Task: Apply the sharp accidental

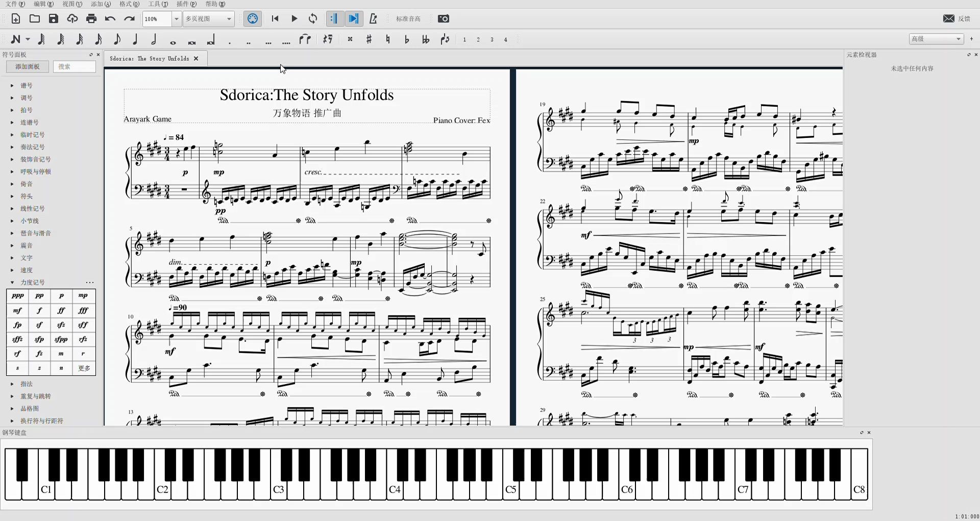Action: (369, 39)
